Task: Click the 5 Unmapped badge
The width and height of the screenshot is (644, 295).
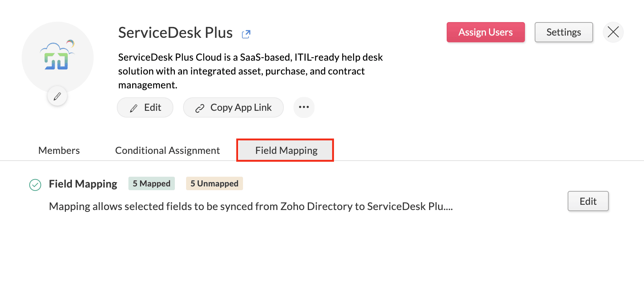Action: (x=215, y=183)
